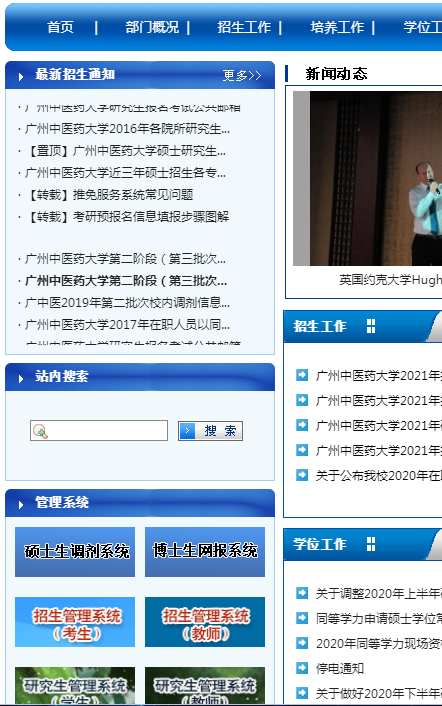Open 研究生管理系统（教师） banner
Viewport: 442px width, 706px height.
(205, 686)
